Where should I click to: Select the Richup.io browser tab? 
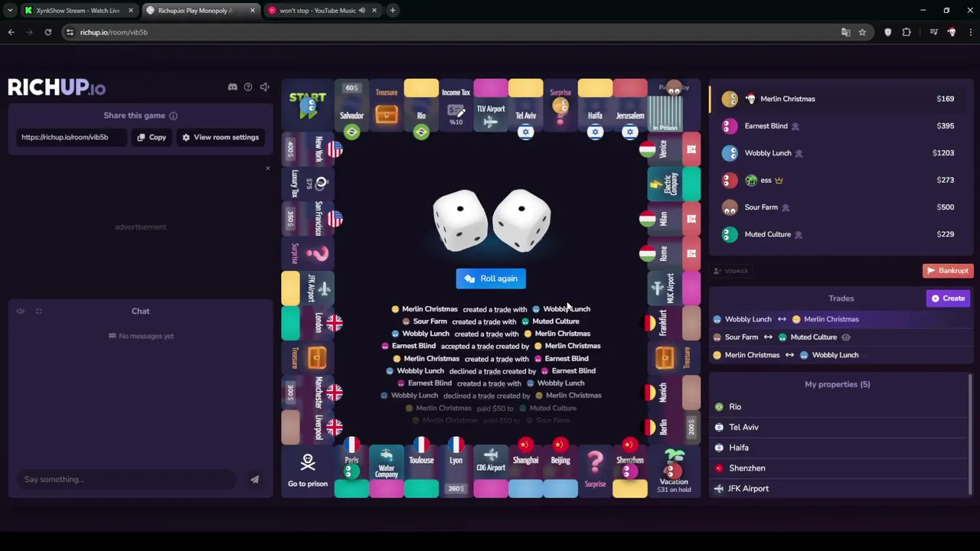coord(195,11)
